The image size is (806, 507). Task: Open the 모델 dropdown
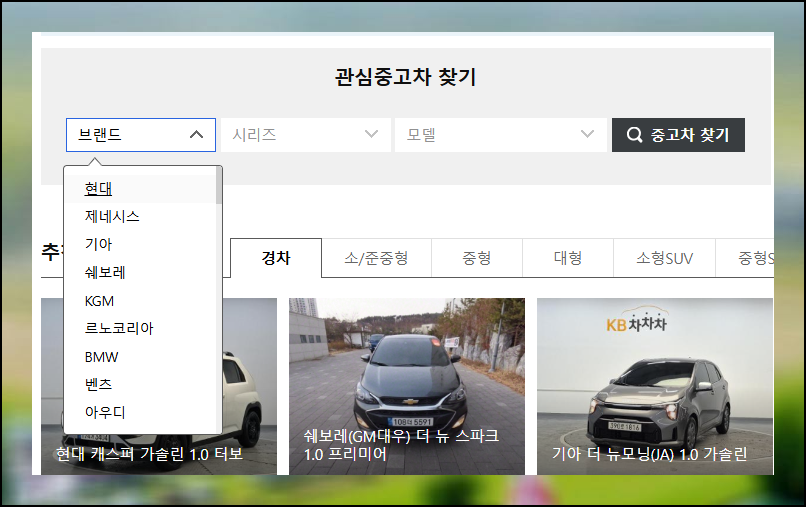click(501, 135)
